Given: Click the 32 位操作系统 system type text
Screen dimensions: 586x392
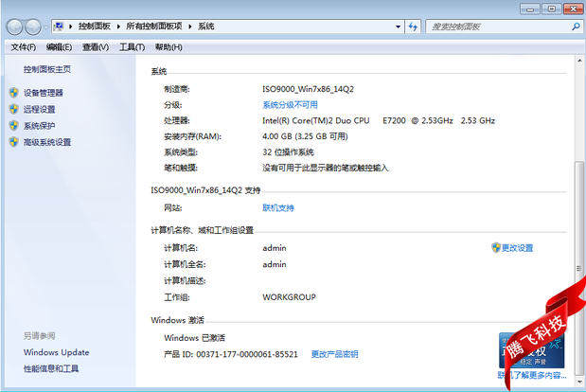Looking at the screenshot, I should tap(288, 152).
